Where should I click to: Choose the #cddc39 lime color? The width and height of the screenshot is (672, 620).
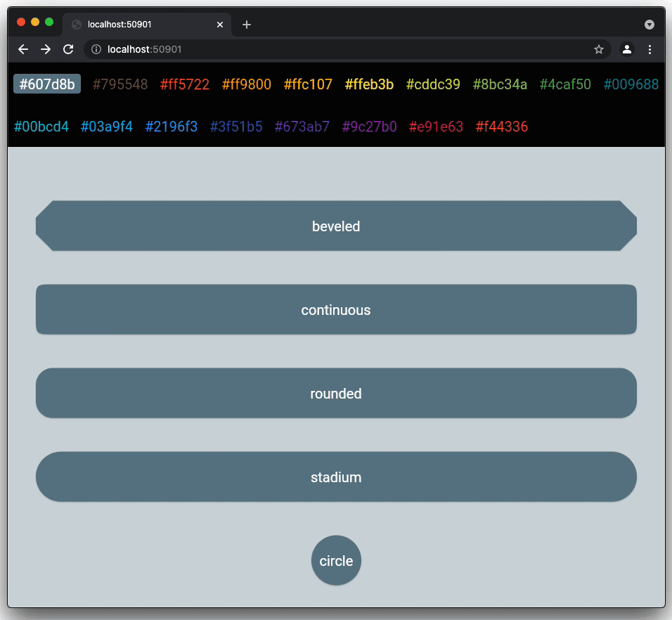click(433, 84)
